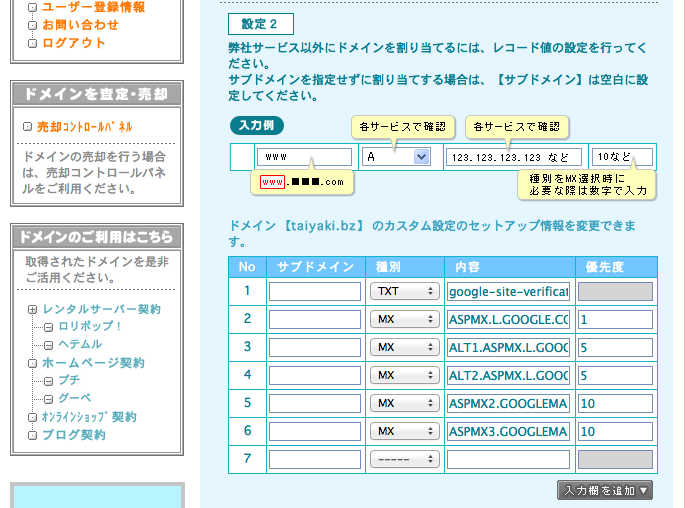Image resolution: width=685 pixels, height=508 pixels.
Task: Click the row 7 subdomain field
Action: (x=315, y=459)
